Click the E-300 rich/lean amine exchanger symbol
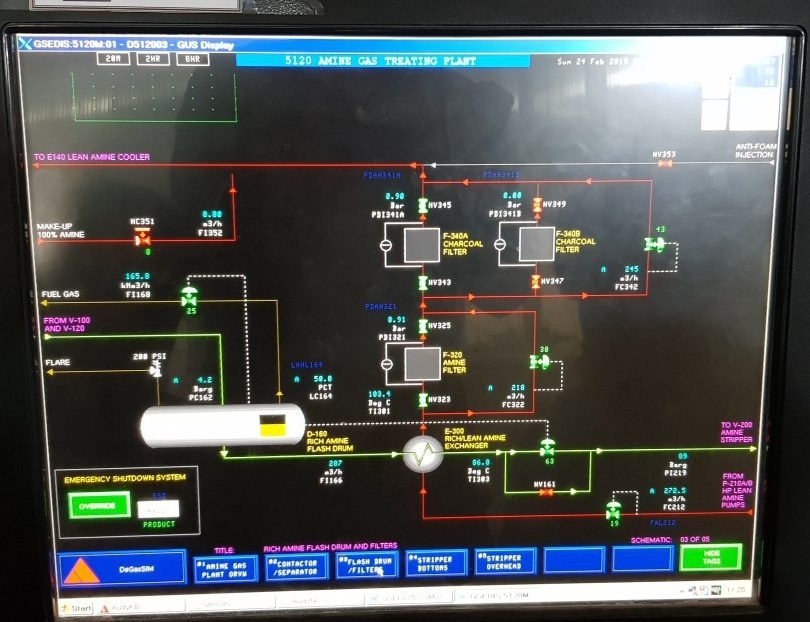 [423, 454]
